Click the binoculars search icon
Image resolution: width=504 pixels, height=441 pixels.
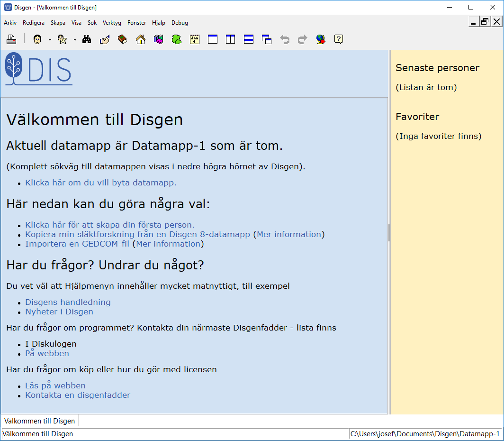click(87, 39)
